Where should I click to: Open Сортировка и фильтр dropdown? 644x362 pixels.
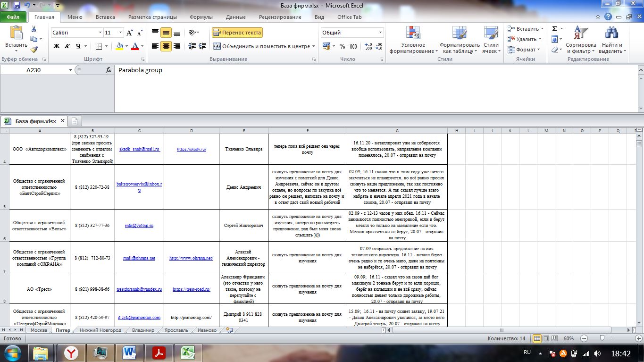581,38
